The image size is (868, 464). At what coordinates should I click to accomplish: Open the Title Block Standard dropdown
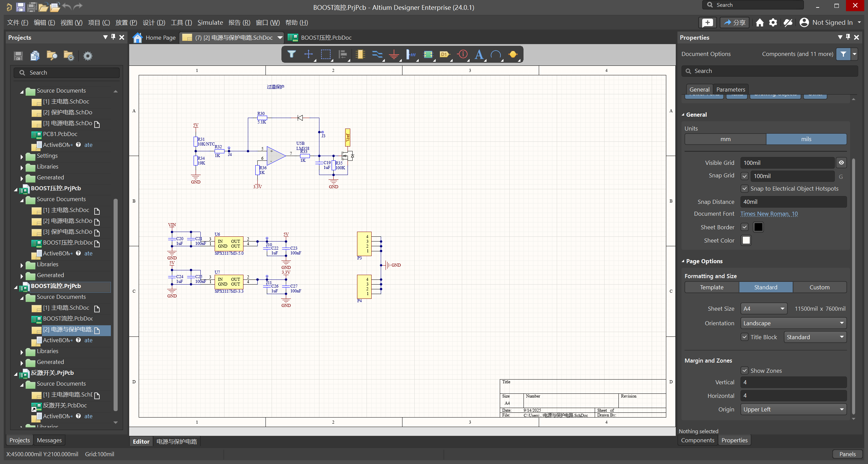815,337
